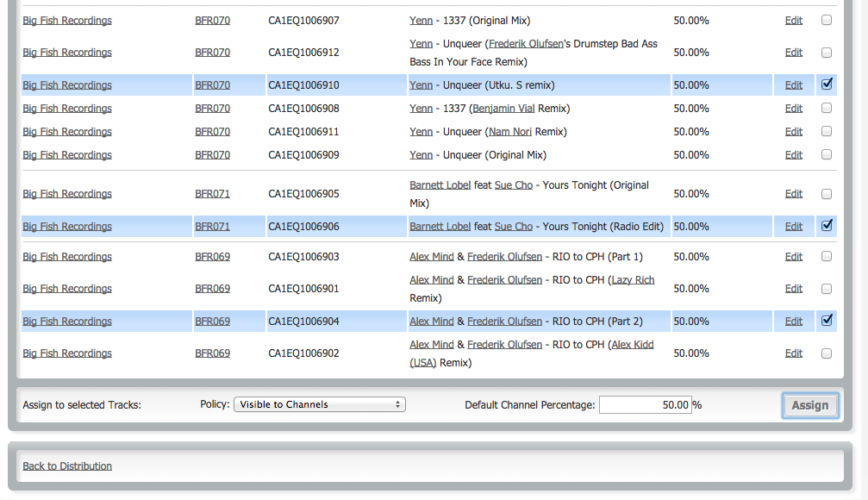868x500 pixels.
Task: Focus the Default Channel Percentage field
Action: coord(645,404)
